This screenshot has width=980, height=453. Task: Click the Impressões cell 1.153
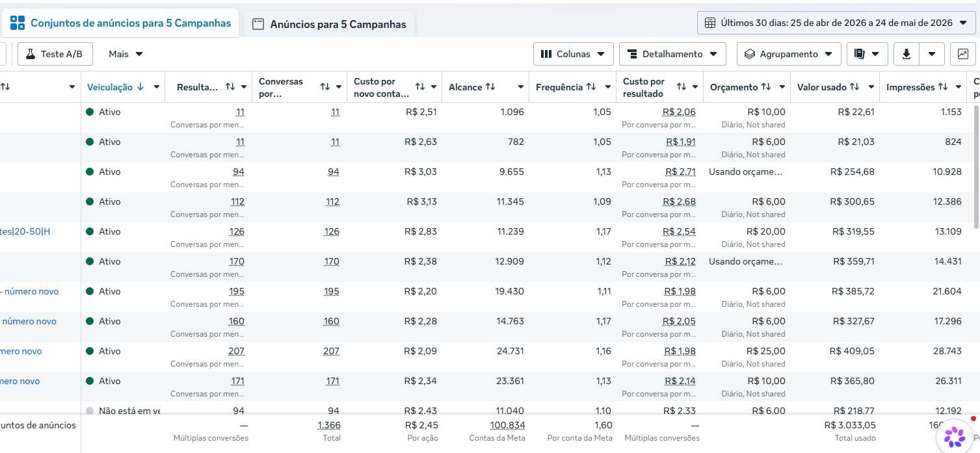click(951, 112)
